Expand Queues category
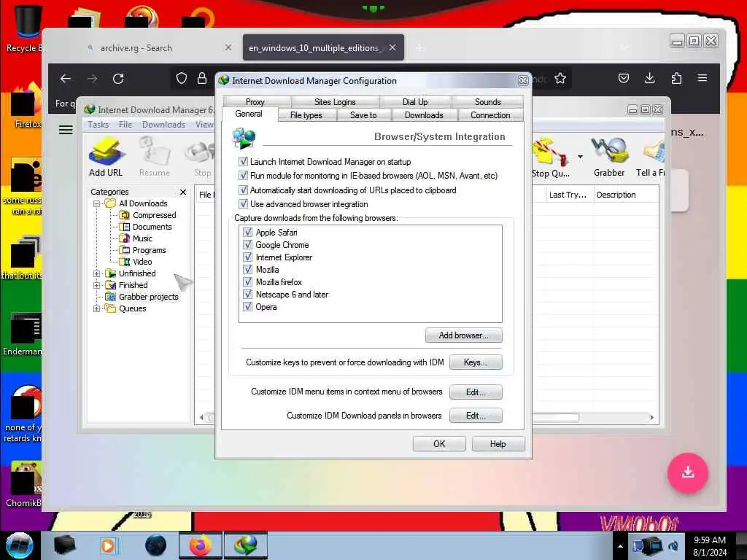 click(x=97, y=308)
